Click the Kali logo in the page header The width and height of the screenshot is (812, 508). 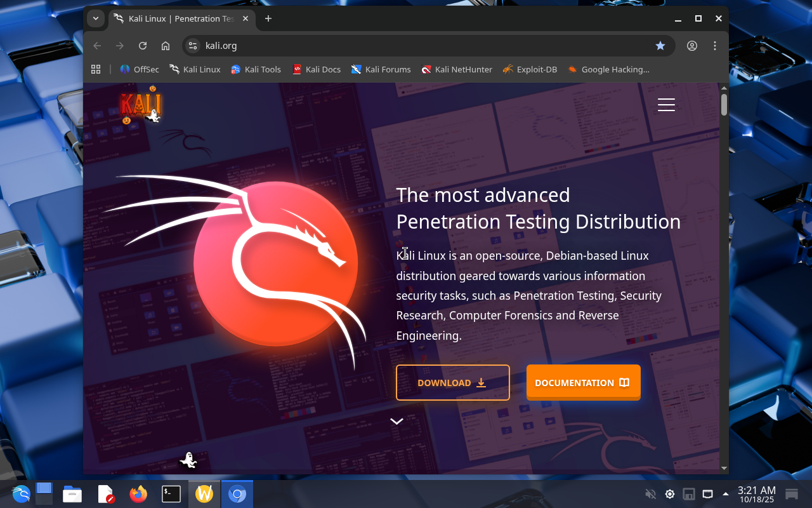140,106
